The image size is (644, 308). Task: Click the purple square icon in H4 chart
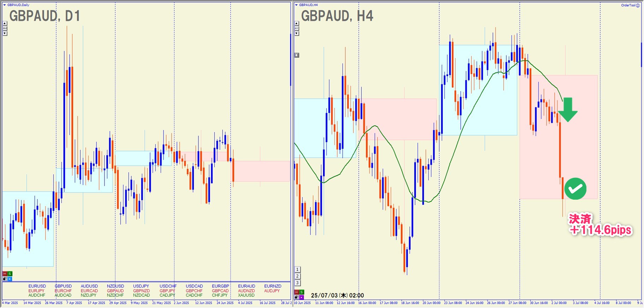pos(302,297)
